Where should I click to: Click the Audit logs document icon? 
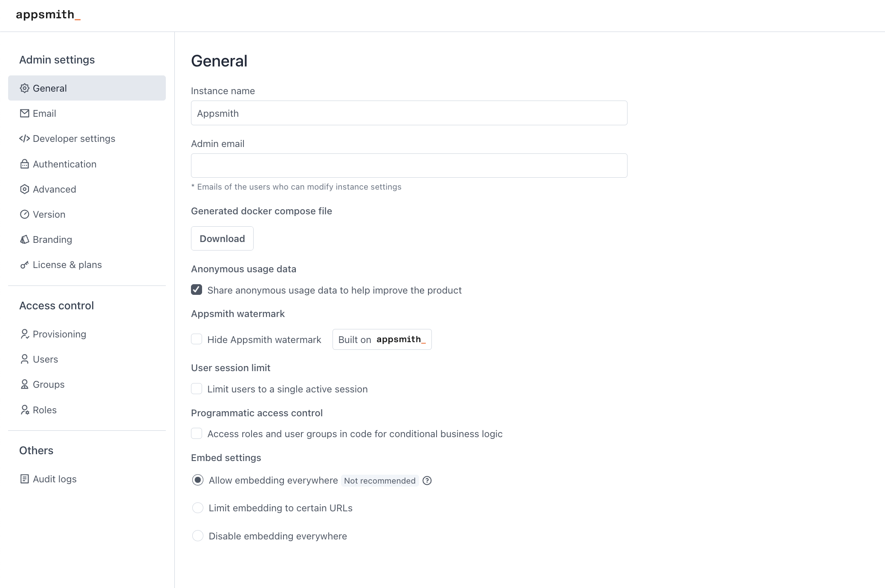pyautogui.click(x=24, y=478)
